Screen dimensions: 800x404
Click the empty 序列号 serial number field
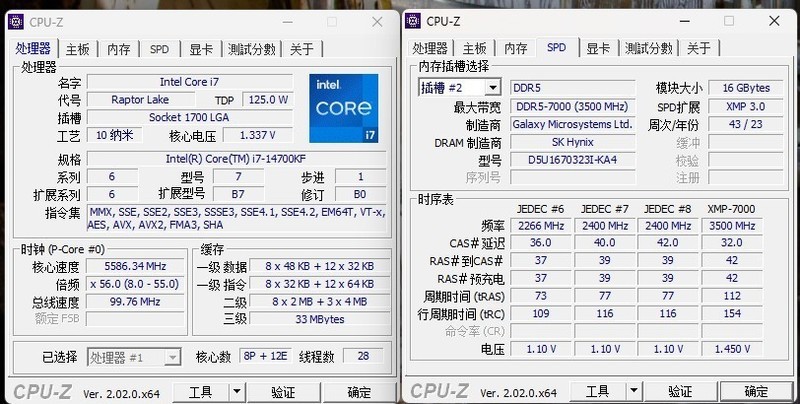coord(572,178)
